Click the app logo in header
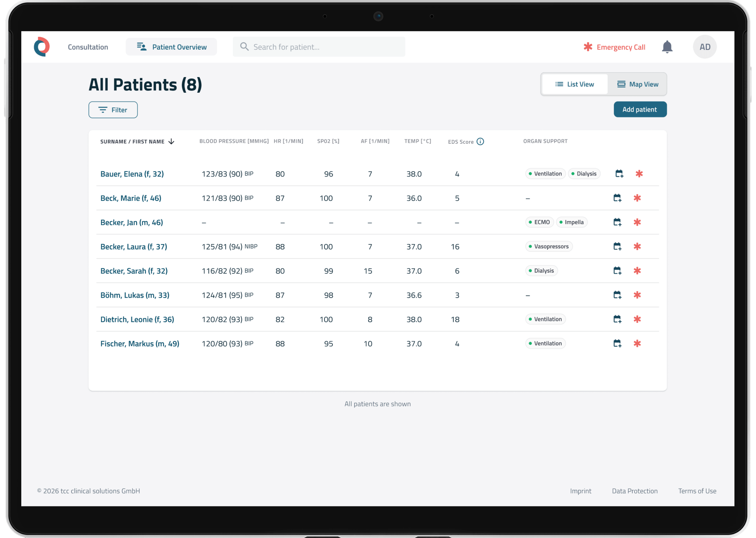The width and height of the screenshot is (756, 538). pos(42,47)
